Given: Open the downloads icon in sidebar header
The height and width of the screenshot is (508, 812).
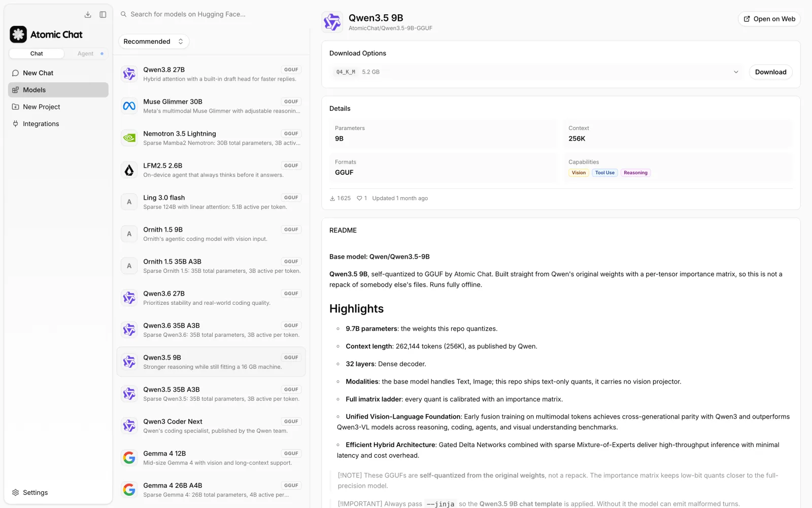Looking at the screenshot, I should point(88,15).
